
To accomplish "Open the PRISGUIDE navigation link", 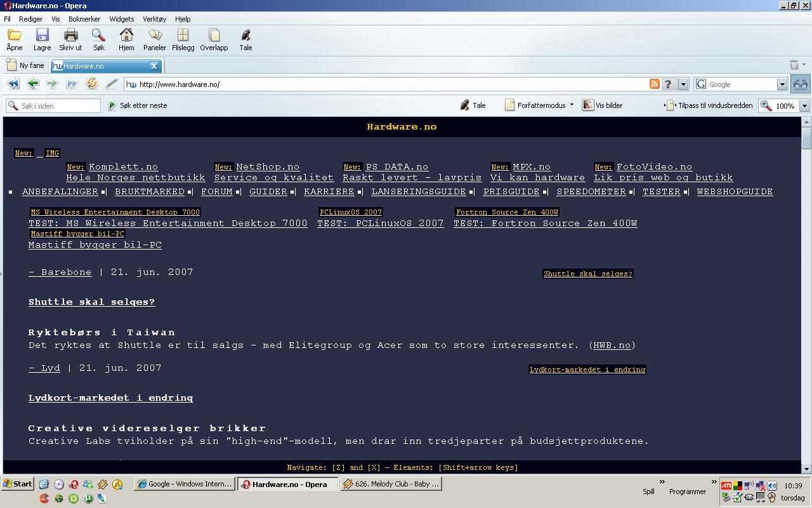I will pos(511,192).
